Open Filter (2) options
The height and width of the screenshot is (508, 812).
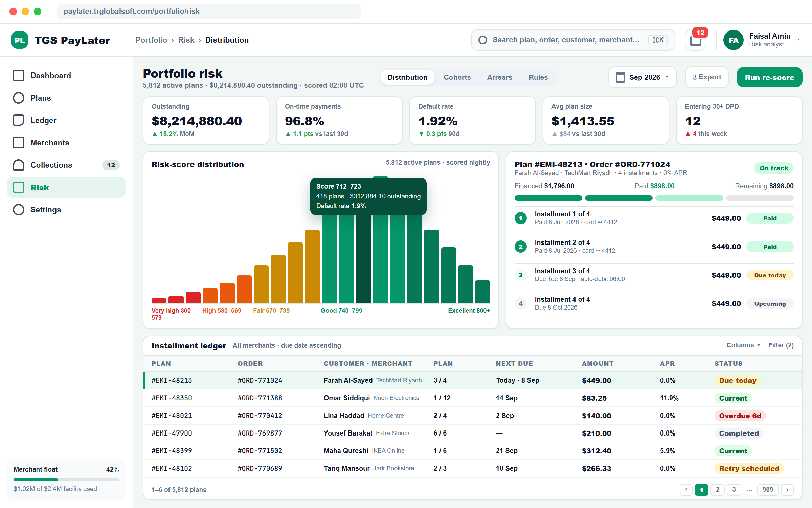coord(781,345)
